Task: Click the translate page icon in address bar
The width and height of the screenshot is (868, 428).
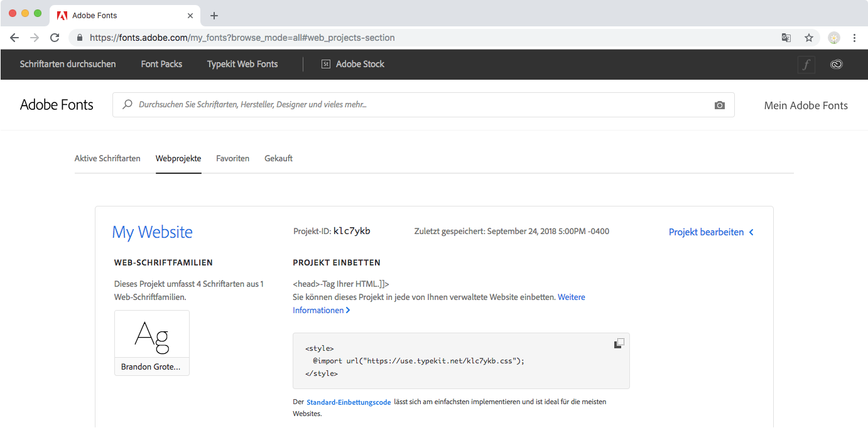Action: click(786, 38)
